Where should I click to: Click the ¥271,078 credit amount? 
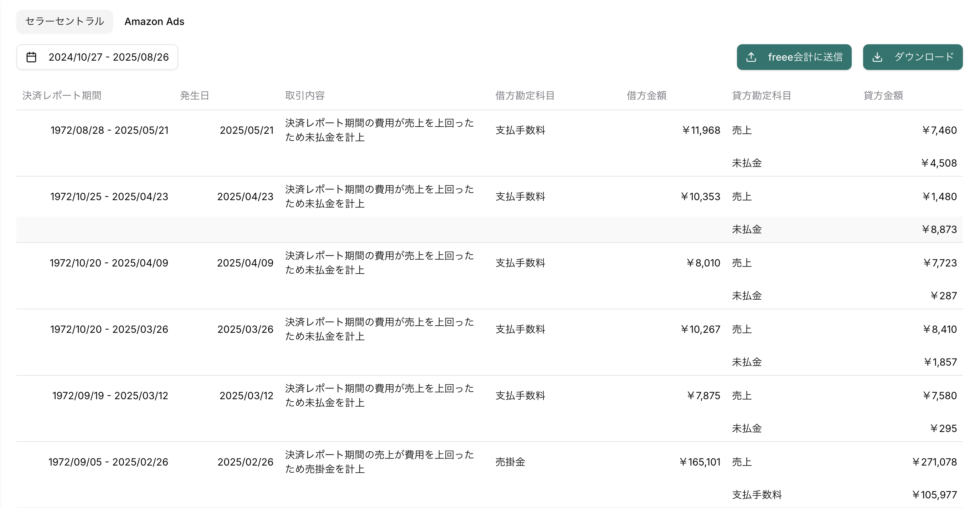point(934,462)
